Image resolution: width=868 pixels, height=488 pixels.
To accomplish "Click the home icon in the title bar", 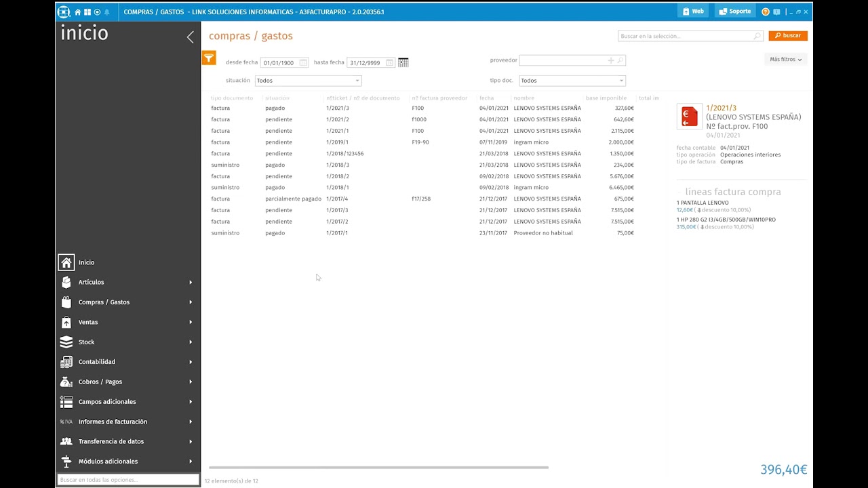I will point(78,12).
